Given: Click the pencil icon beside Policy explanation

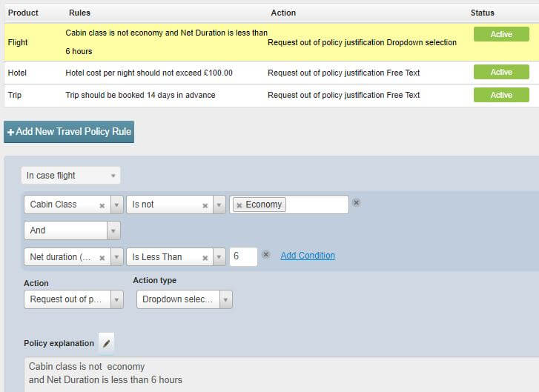Looking at the screenshot, I should click(107, 343).
